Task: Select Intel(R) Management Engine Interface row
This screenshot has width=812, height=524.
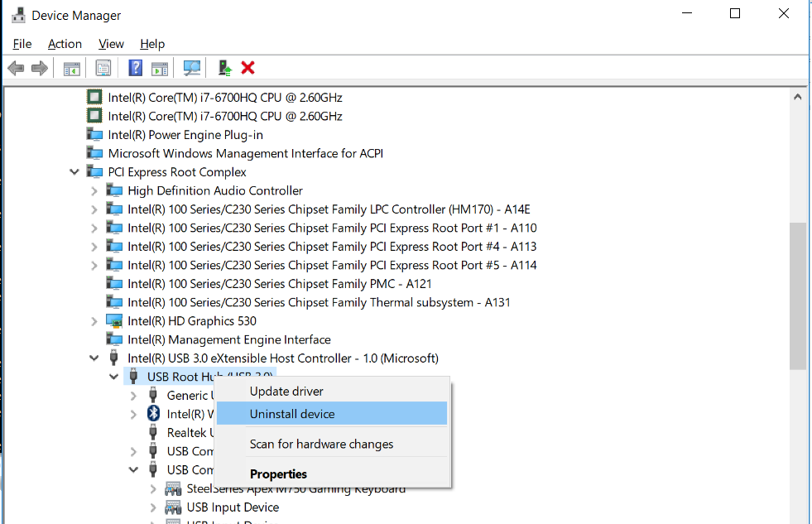Action: [x=229, y=339]
